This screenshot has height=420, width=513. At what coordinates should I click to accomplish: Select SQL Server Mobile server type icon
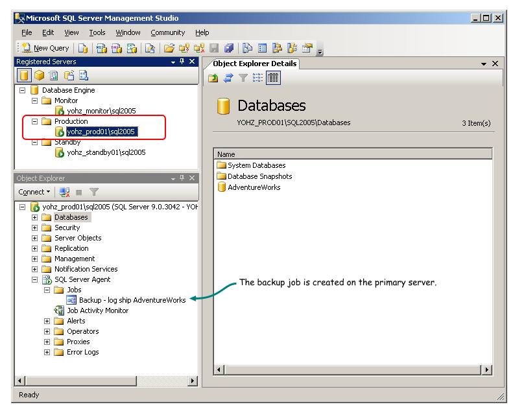69,75
